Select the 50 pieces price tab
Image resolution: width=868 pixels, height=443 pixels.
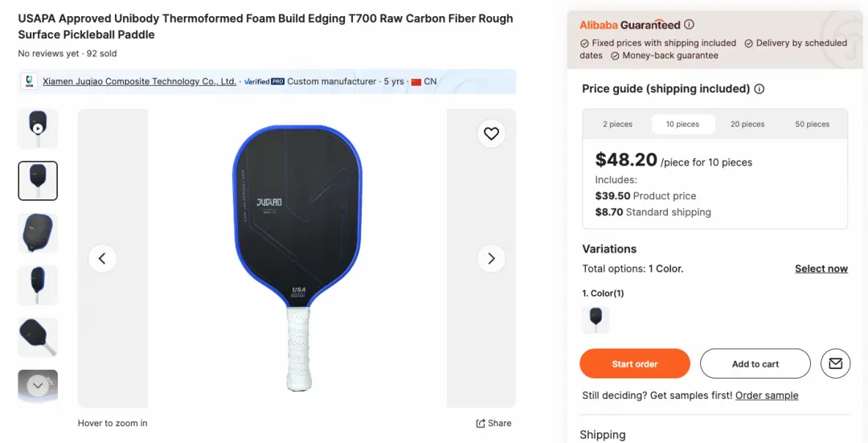click(x=812, y=125)
